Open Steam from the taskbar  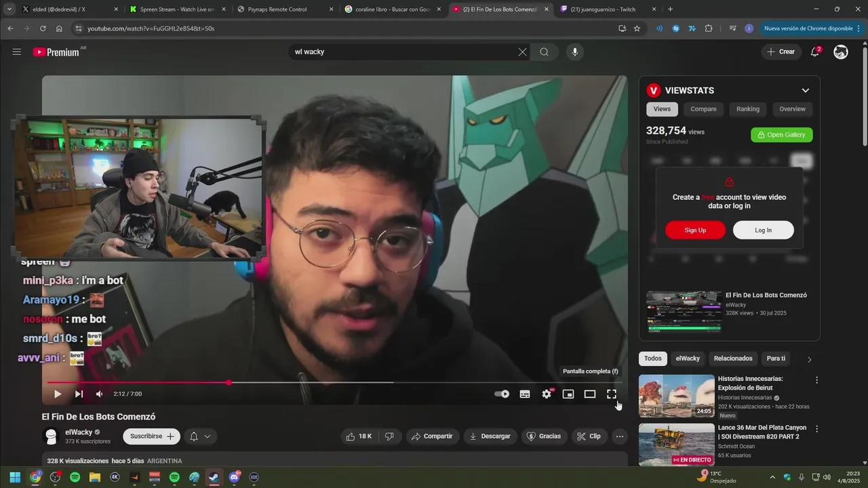(x=214, y=477)
